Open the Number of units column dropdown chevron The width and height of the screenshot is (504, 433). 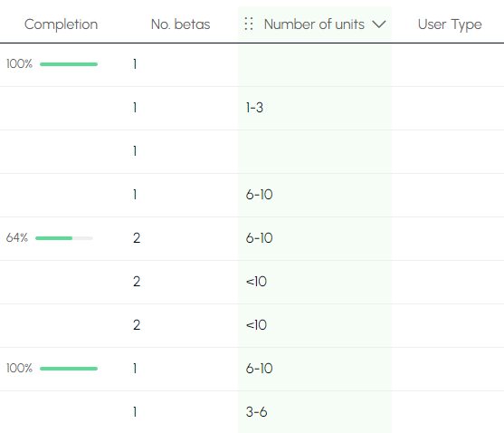(x=378, y=24)
